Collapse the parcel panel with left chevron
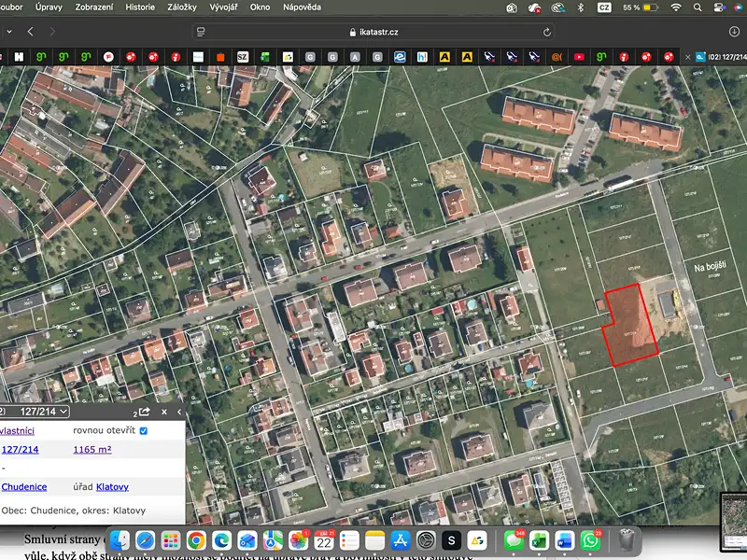747x560 pixels. (x=179, y=412)
